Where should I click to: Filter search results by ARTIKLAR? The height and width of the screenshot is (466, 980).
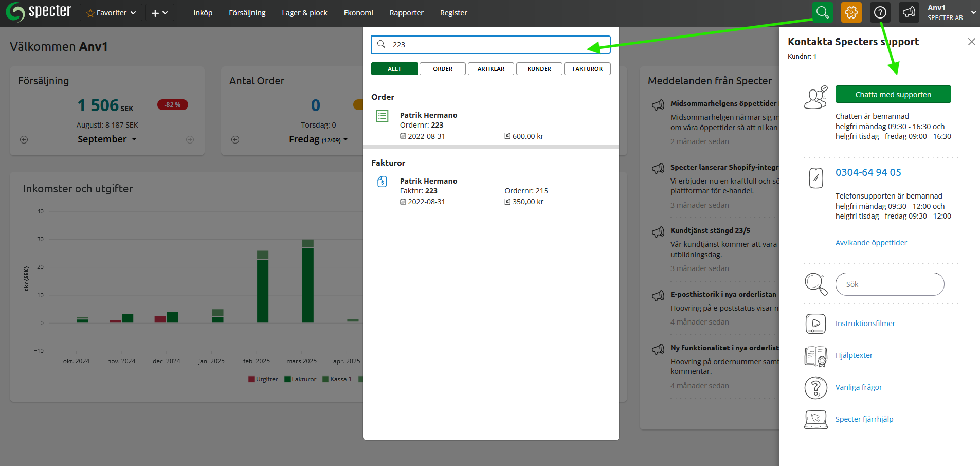[491, 69]
